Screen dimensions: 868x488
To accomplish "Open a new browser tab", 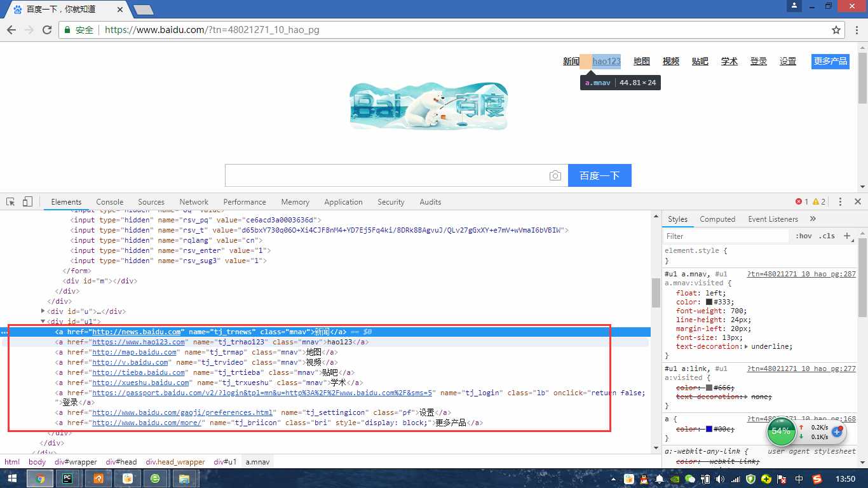I will point(144,10).
